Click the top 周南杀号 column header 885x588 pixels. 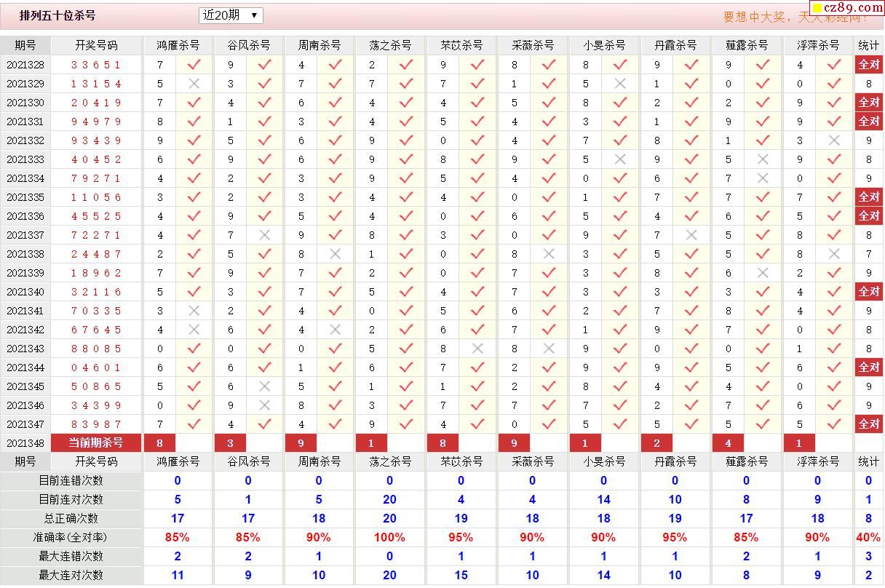320,45
